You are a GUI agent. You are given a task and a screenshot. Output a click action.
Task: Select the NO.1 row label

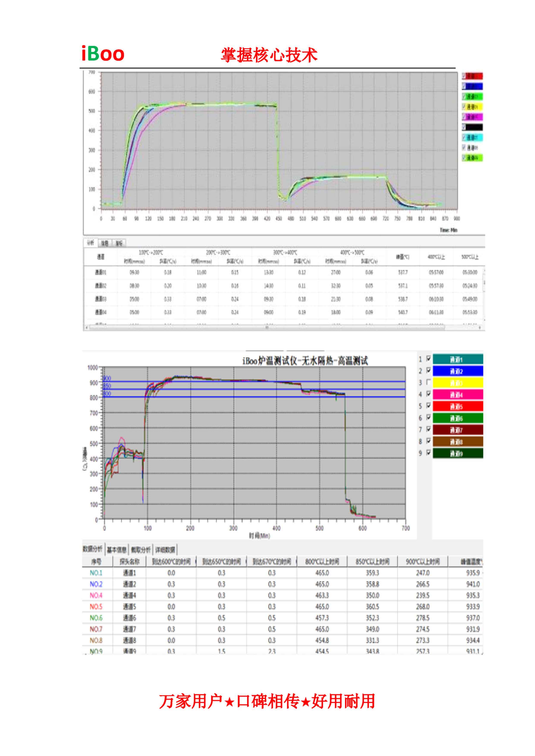click(96, 573)
